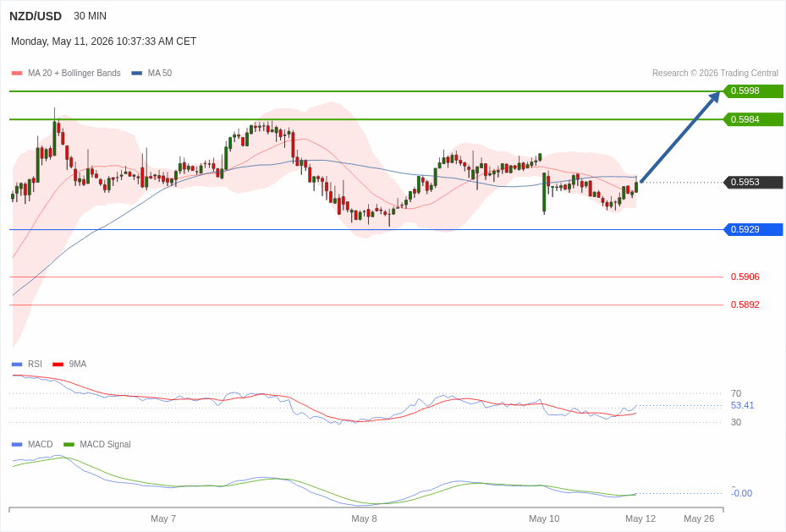
Task: Click the 30 MIN timeframe label
Action: 91,16
